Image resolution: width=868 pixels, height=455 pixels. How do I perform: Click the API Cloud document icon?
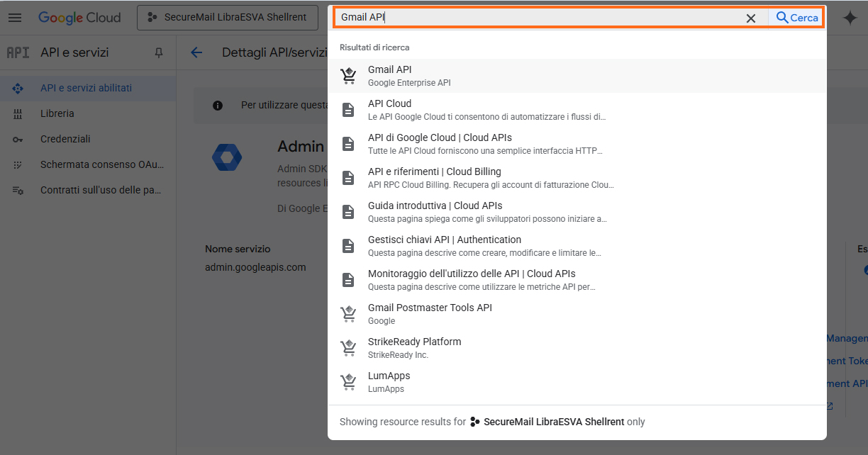coord(348,110)
